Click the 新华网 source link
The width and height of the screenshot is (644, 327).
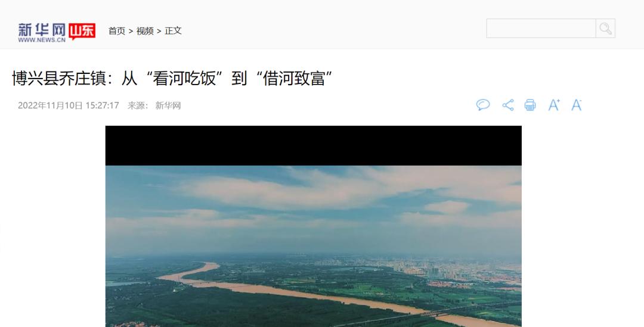[168, 105]
